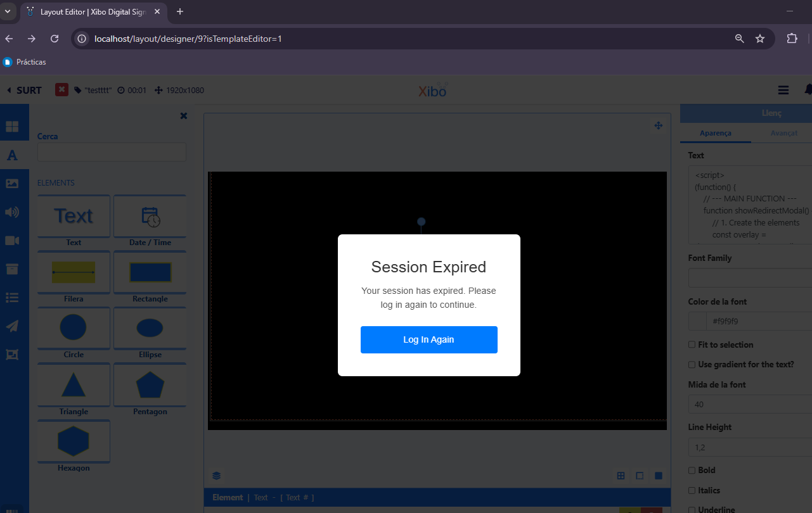812x513 pixels.
Task: Open the image library toolbox icon
Action: [x=12, y=184]
